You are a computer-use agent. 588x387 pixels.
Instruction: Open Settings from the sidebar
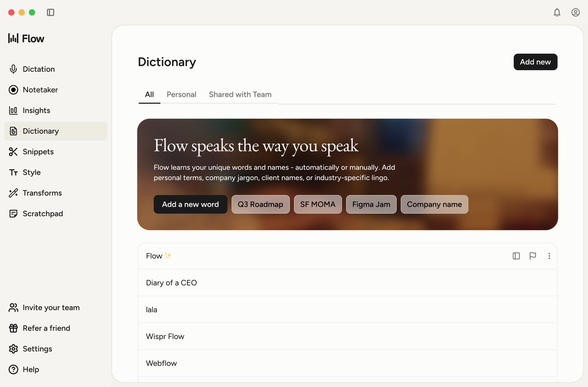pyautogui.click(x=56, y=349)
